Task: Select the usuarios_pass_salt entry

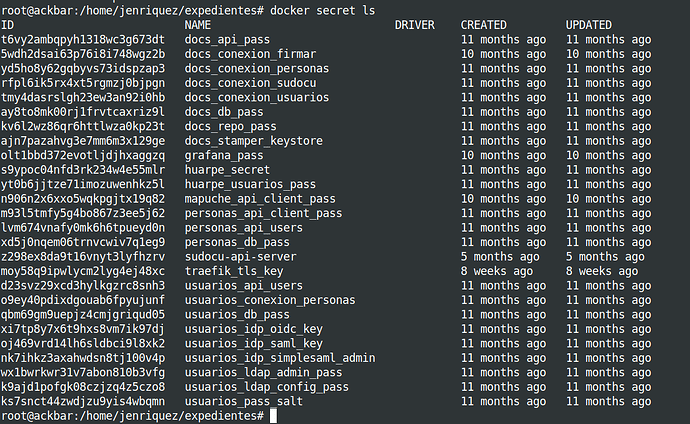Action: click(x=244, y=402)
